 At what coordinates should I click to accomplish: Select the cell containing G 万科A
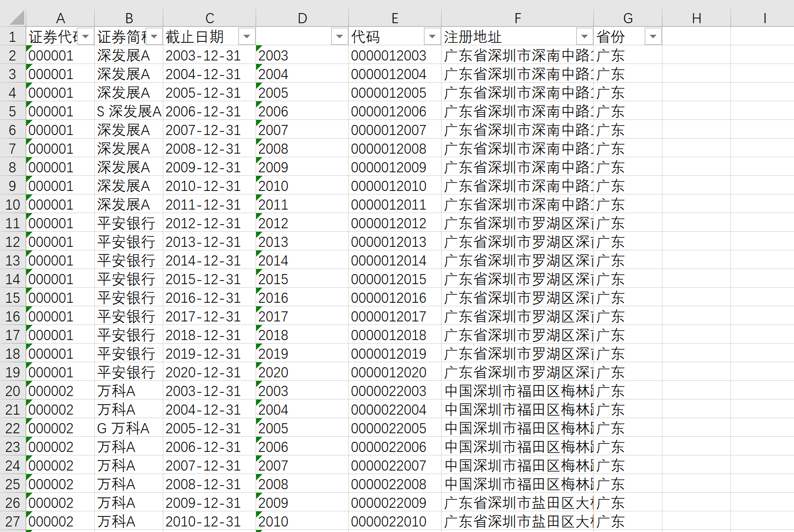pos(129,428)
